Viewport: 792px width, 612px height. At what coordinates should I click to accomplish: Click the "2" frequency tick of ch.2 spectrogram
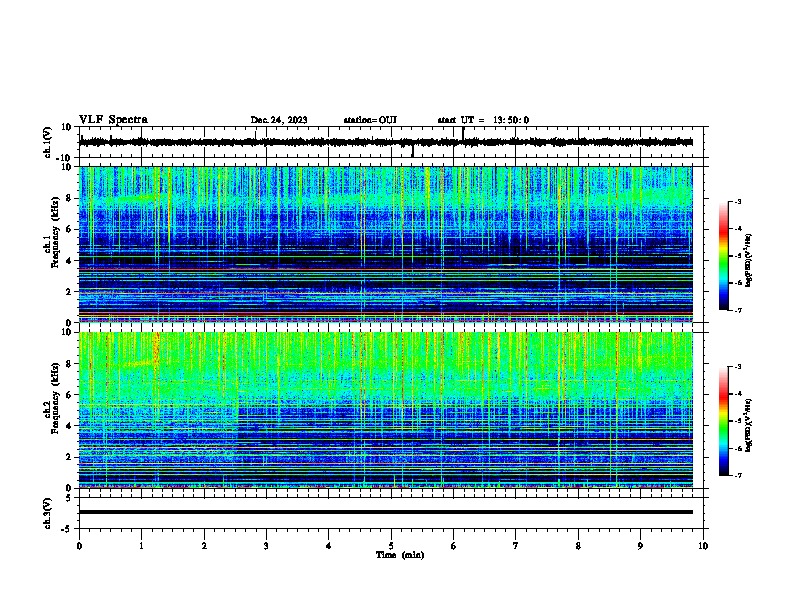[x=69, y=457]
